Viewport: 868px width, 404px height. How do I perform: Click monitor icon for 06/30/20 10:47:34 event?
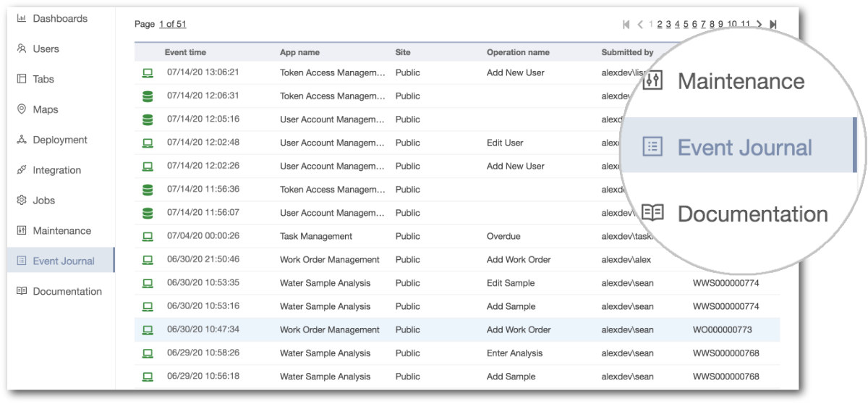148,329
